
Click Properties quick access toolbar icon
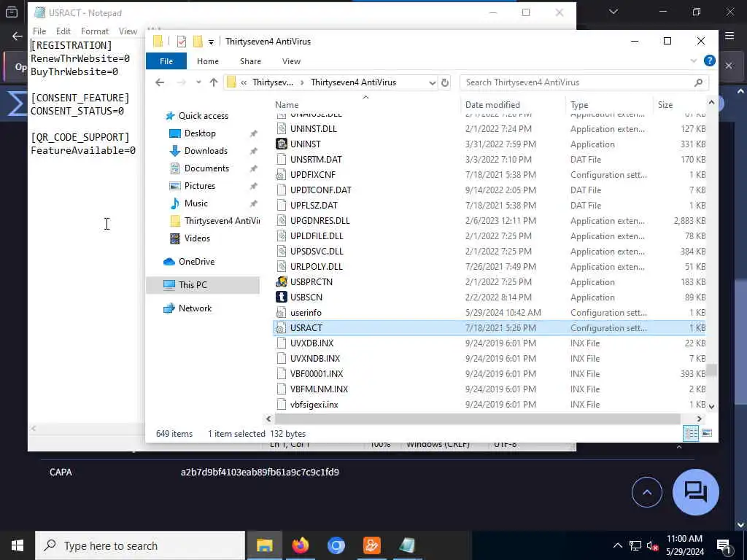click(x=181, y=42)
